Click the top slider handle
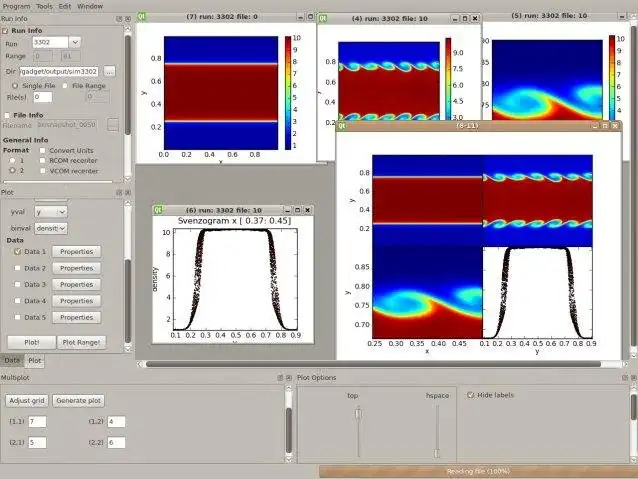Screen dimensions: 638x479 [x=358, y=414]
